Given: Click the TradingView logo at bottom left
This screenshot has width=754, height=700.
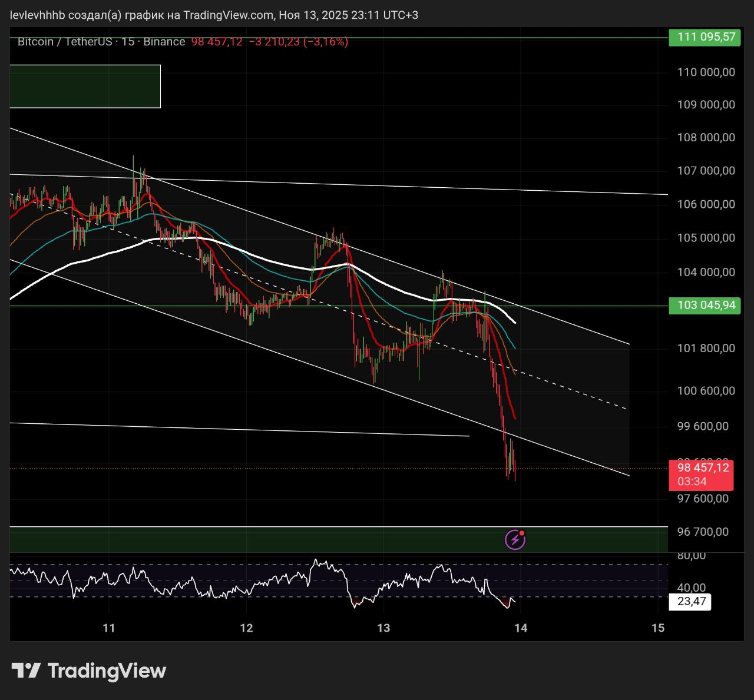Looking at the screenshot, I should click(89, 671).
